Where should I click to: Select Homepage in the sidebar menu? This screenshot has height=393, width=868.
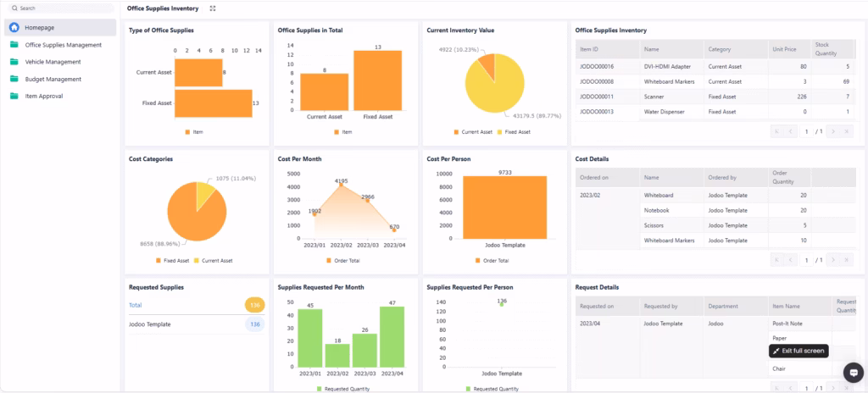click(39, 27)
